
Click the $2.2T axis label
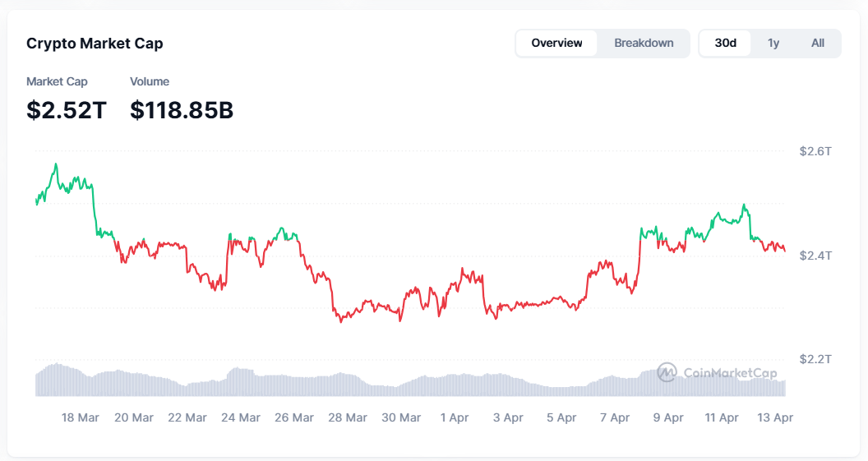tap(815, 359)
